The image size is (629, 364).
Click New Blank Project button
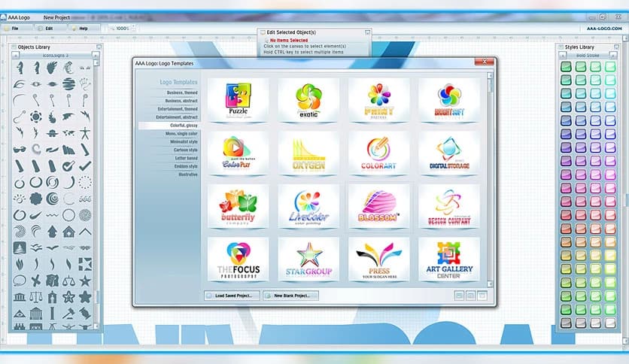(x=290, y=296)
